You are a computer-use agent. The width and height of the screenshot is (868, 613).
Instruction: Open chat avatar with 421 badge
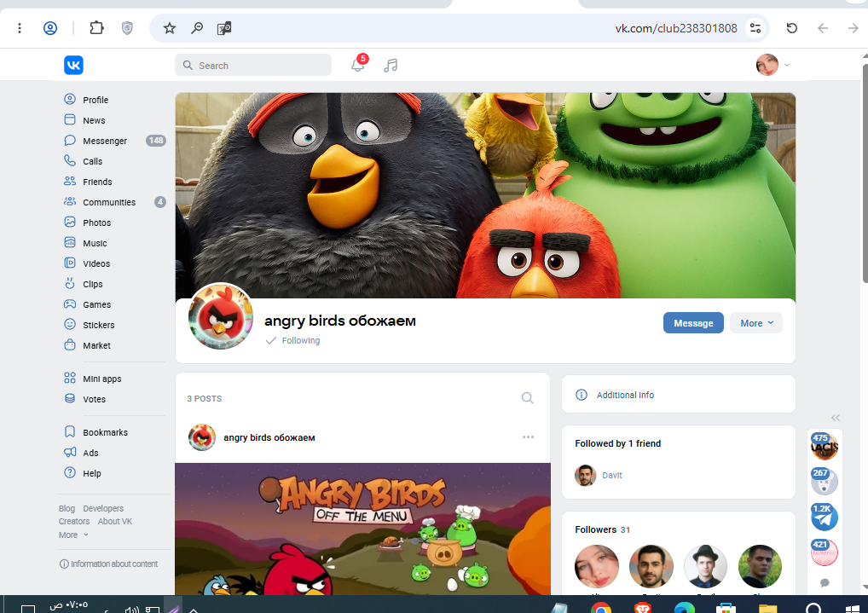point(825,552)
